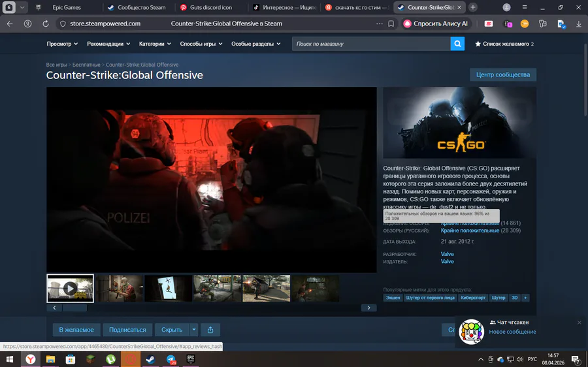Open Minecraft block icon in taskbar
This screenshot has width=588, height=367.
(x=90, y=359)
